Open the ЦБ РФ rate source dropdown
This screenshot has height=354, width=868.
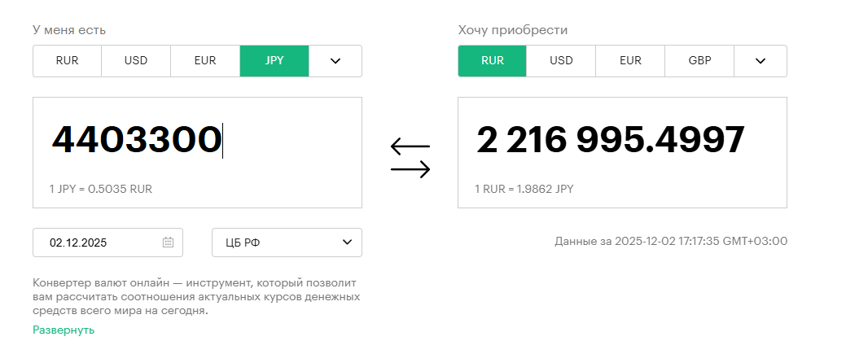point(287,243)
